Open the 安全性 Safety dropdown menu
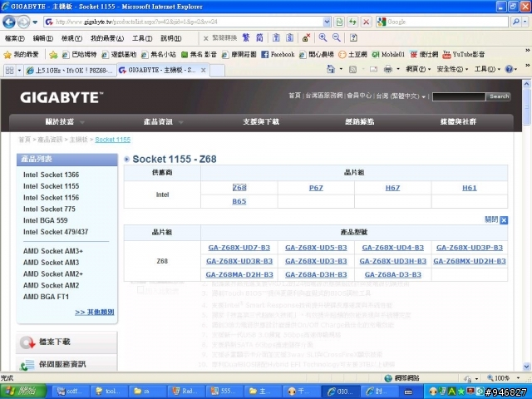Viewport: 532px width, 399px height. pyautogui.click(x=452, y=69)
